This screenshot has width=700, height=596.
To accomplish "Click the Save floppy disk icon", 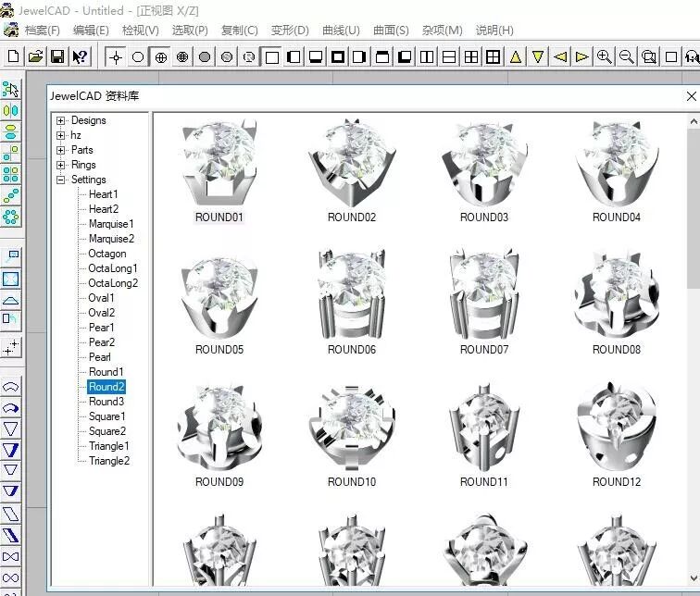I will pyautogui.click(x=57, y=56).
